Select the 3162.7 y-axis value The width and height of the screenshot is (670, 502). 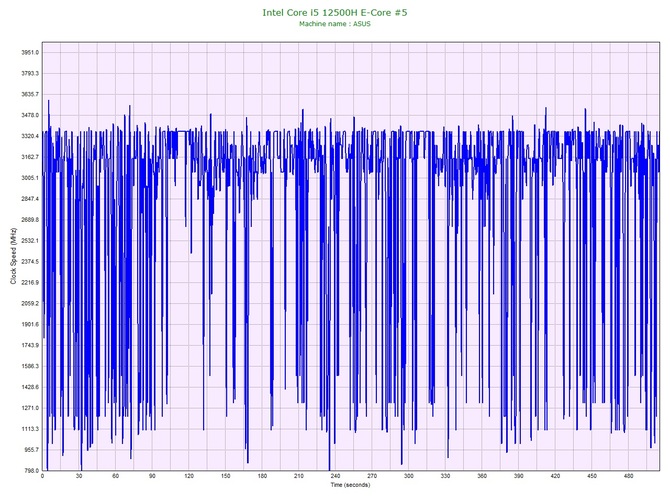(x=30, y=157)
